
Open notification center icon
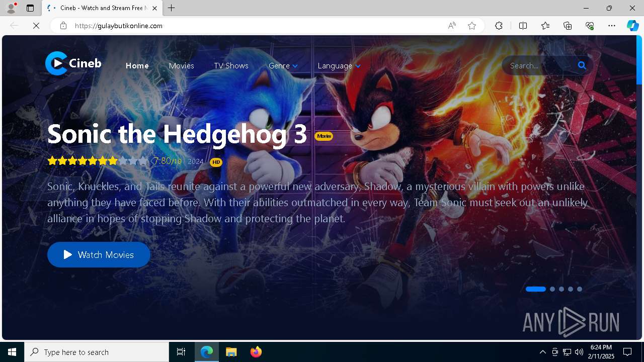coord(627,352)
